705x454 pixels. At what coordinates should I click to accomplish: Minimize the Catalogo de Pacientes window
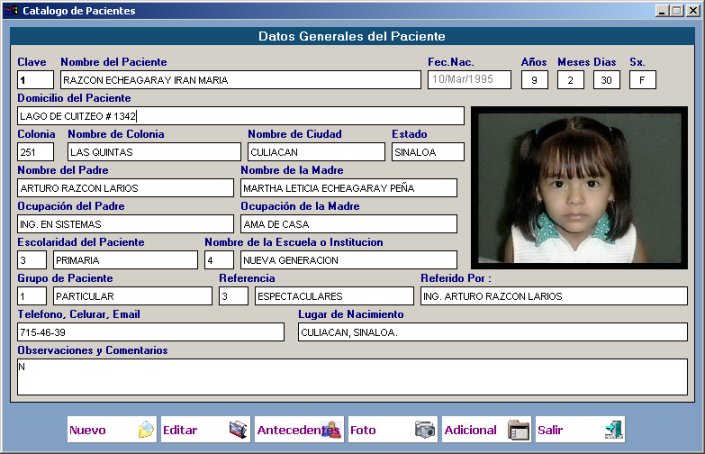pos(661,10)
